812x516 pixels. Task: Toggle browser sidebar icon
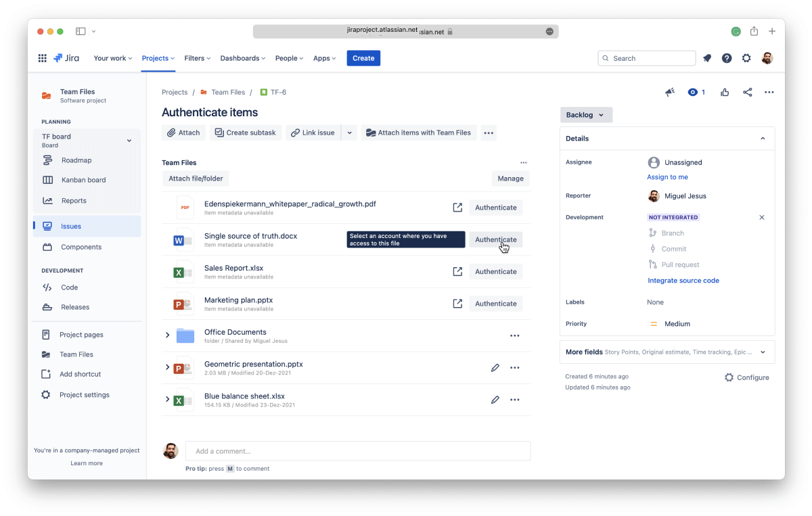(x=81, y=31)
